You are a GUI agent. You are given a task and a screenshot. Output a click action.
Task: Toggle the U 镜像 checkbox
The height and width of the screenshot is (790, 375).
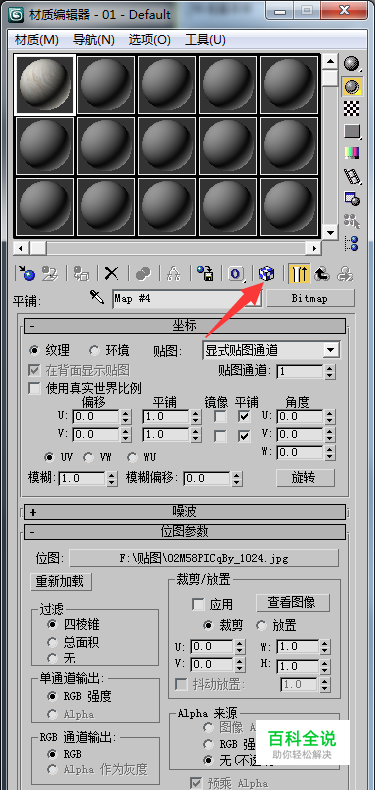click(x=220, y=417)
